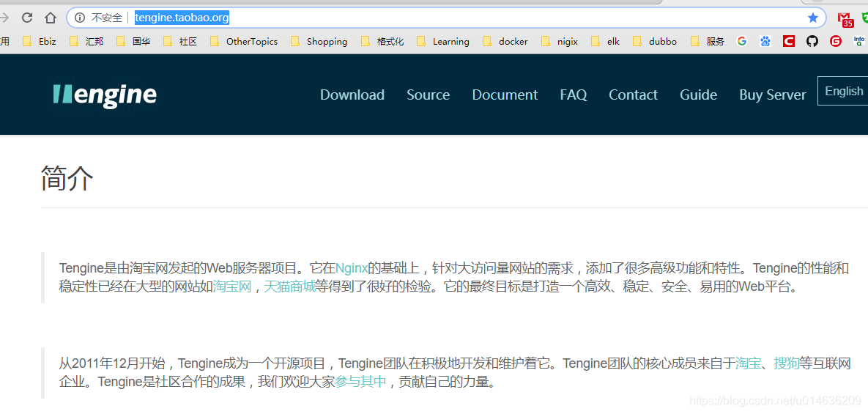Reload the page with the refresh icon
This screenshot has width=868, height=414.
coord(27,18)
